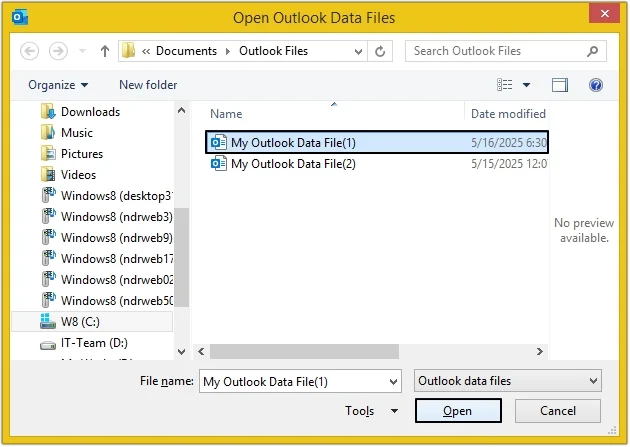Click the Videos folder icon
The width and height of the screenshot is (630, 447).
(x=48, y=175)
